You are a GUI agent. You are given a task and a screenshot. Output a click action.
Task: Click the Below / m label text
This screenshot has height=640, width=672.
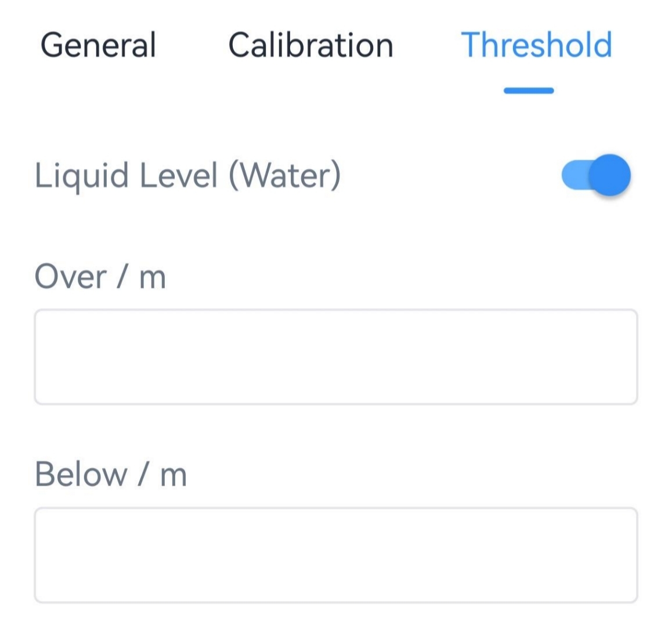pos(110,475)
